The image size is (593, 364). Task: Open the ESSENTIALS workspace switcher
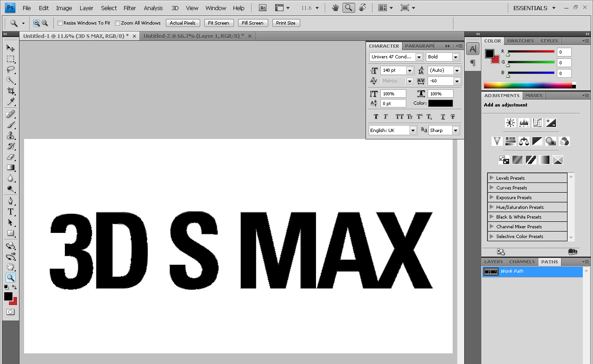pos(534,8)
